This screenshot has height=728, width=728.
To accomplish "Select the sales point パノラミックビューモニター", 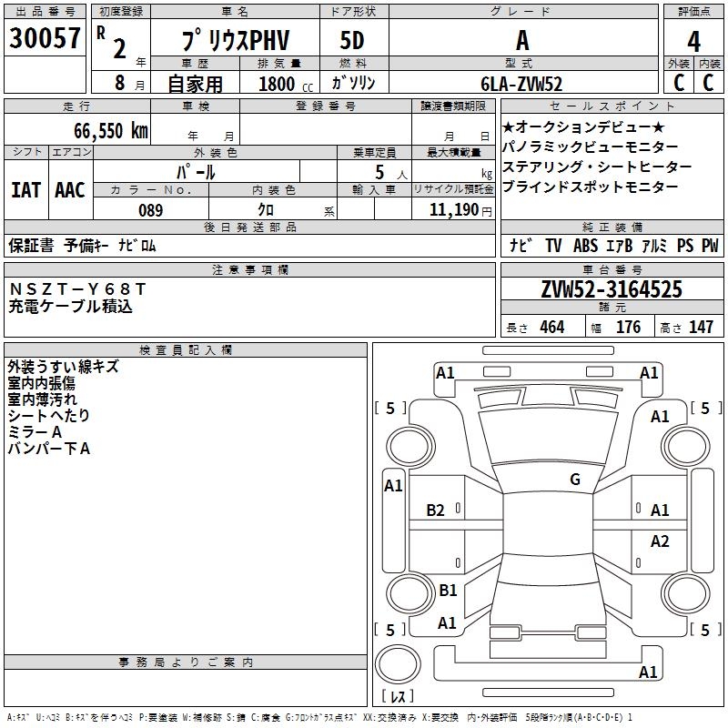I will [x=590, y=147].
